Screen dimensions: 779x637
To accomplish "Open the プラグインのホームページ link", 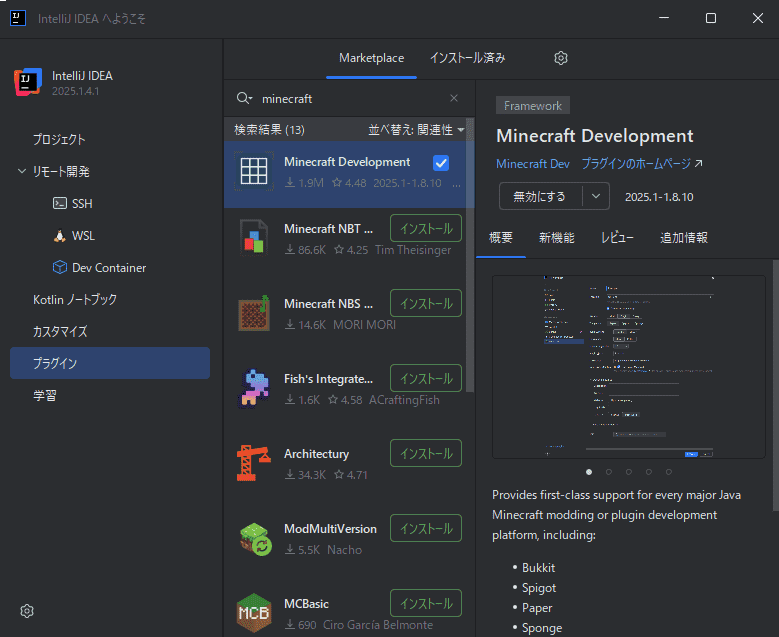I will (643, 163).
